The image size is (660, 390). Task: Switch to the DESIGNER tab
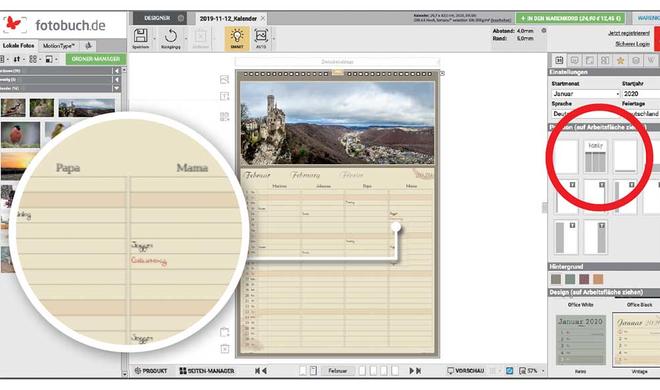[160, 18]
